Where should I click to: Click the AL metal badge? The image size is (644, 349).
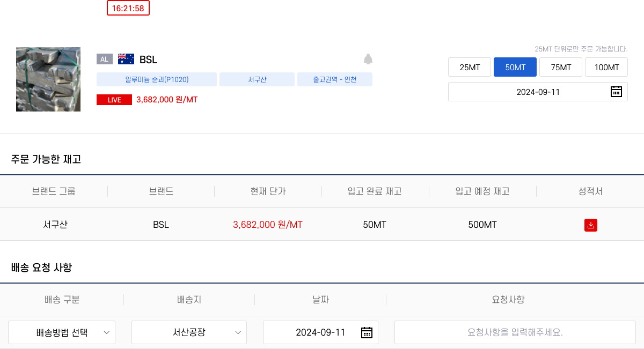[x=105, y=59]
